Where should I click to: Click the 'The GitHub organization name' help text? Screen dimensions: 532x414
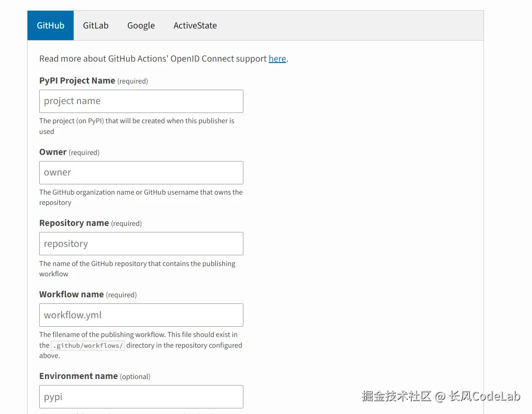tap(141, 197)
